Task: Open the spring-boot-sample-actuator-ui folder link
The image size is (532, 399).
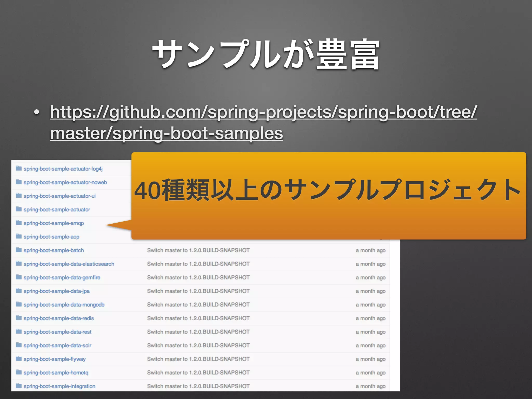Action: (x=59, y=196)
